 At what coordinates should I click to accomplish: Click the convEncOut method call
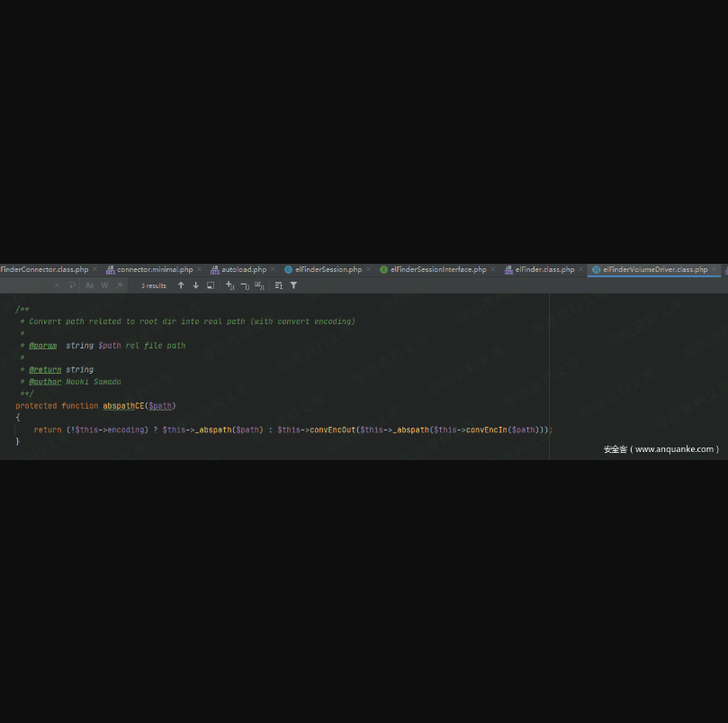coord(333,430)
